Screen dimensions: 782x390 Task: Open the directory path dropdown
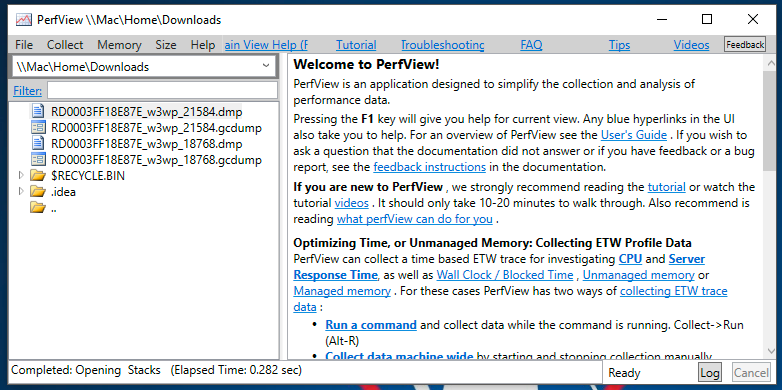point(266,66)
